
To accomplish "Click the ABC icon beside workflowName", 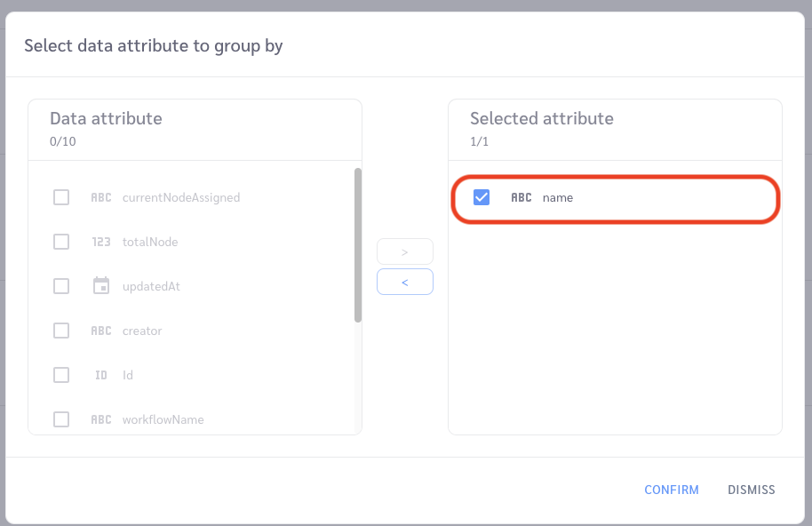I will 101,419.
